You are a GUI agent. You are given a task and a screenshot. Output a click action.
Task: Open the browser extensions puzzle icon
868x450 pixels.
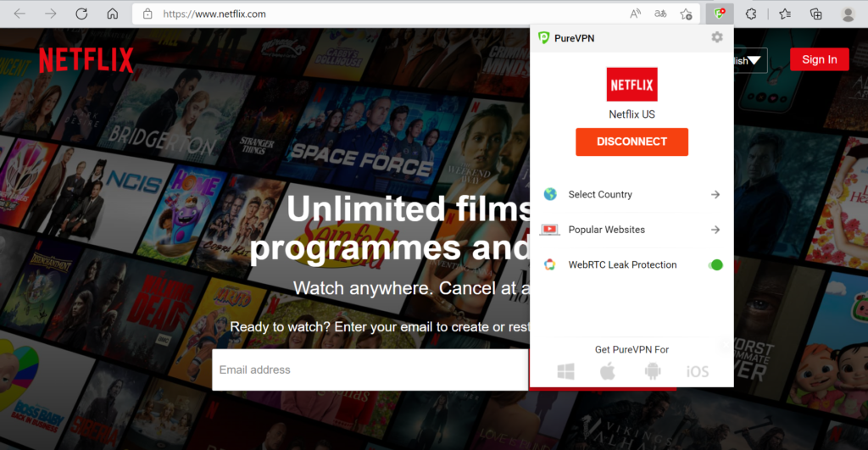click(751, 14)
